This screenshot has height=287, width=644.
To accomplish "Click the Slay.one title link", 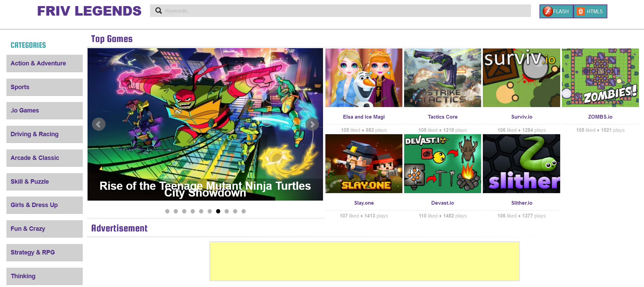I will [x=364, y=203].
